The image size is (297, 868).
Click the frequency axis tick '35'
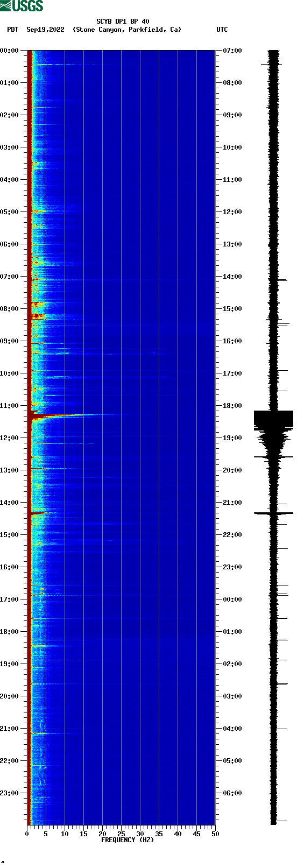159,834
